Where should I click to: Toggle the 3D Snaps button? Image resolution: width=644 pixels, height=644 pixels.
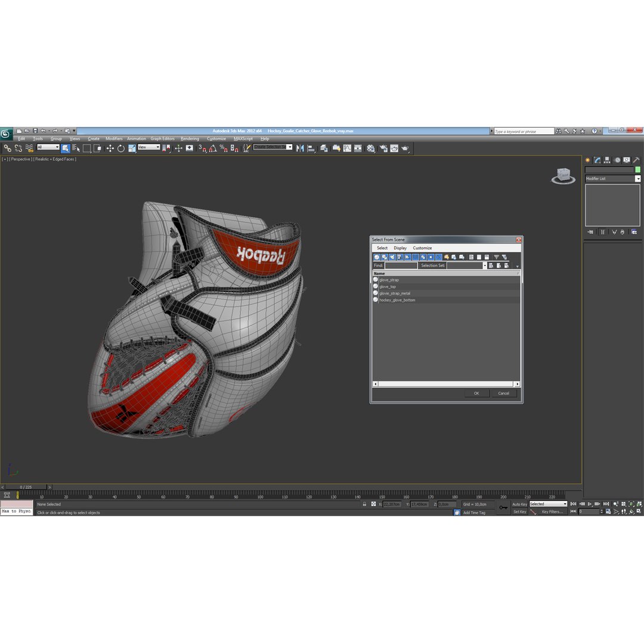(x=203, y=148)
